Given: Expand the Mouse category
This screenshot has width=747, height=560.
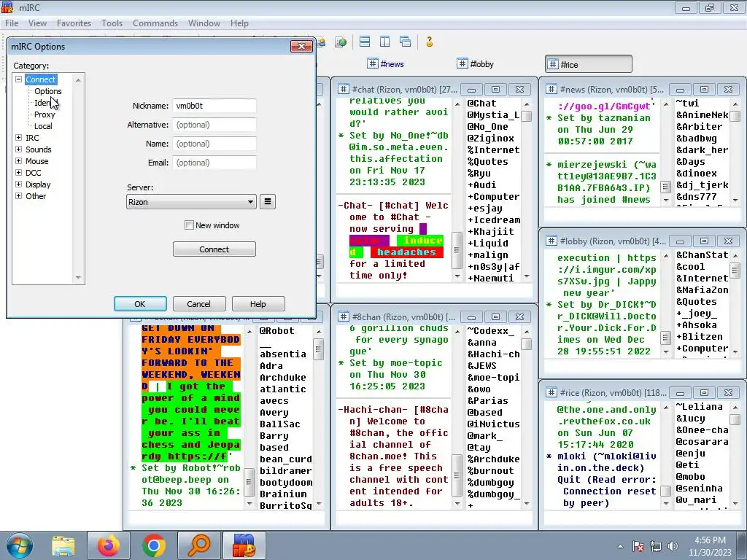Looking at the screenshot, I should point(18,161).
